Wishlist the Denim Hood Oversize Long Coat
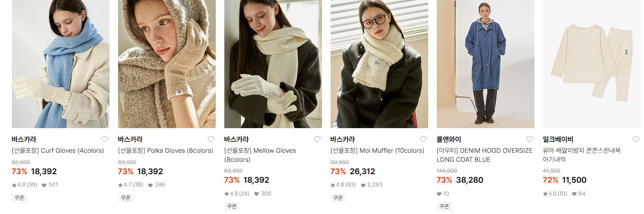This screenshot has width=644, height=214. point(530,140)
